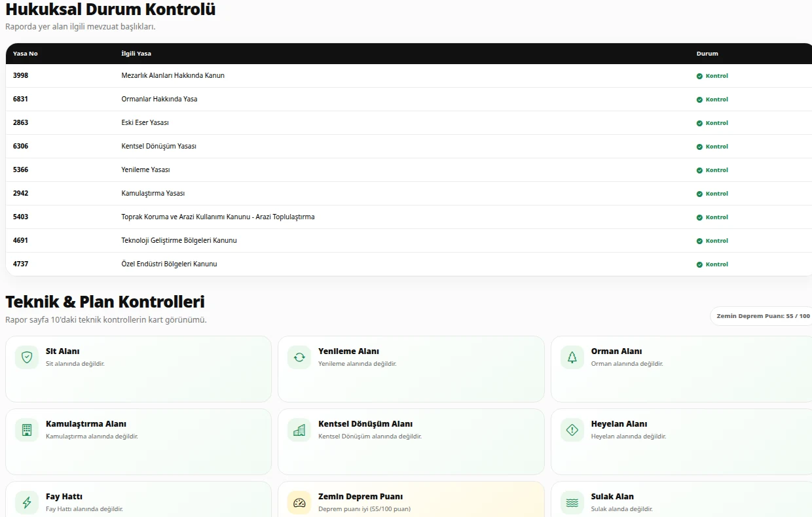Click the green check icon in row 5366
812x517 pixels.
[699, 170]
